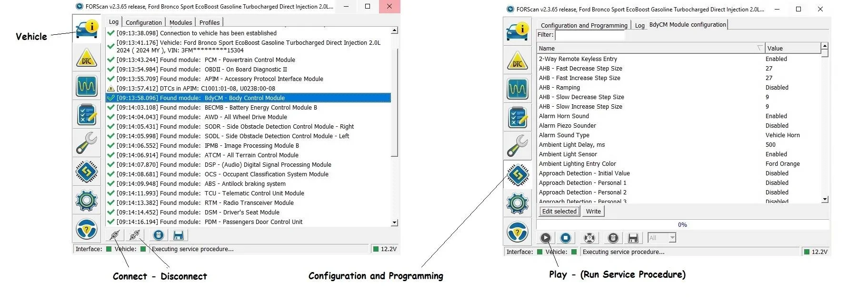Click the Configuration and Programming chip icon, right window

pyautogui.click(x=517, y=175)
